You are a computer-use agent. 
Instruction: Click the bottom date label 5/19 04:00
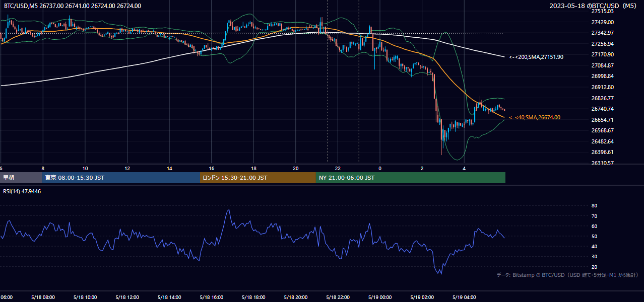464,297
